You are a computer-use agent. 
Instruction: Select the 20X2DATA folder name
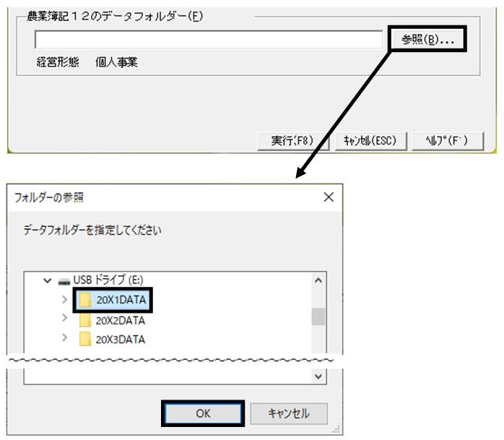(x=121, y=320)
